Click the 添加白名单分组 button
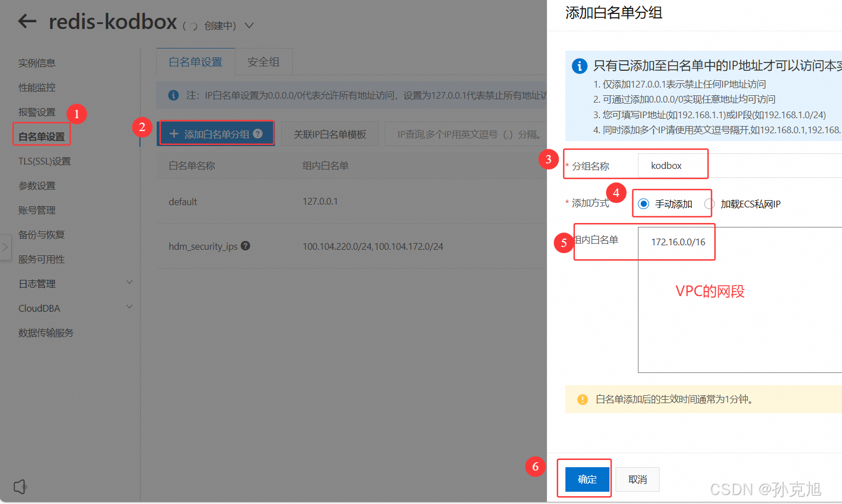Image resolution: width=842 pixels, height=504 pixels. pyautogui.click(x=216, y=134)
